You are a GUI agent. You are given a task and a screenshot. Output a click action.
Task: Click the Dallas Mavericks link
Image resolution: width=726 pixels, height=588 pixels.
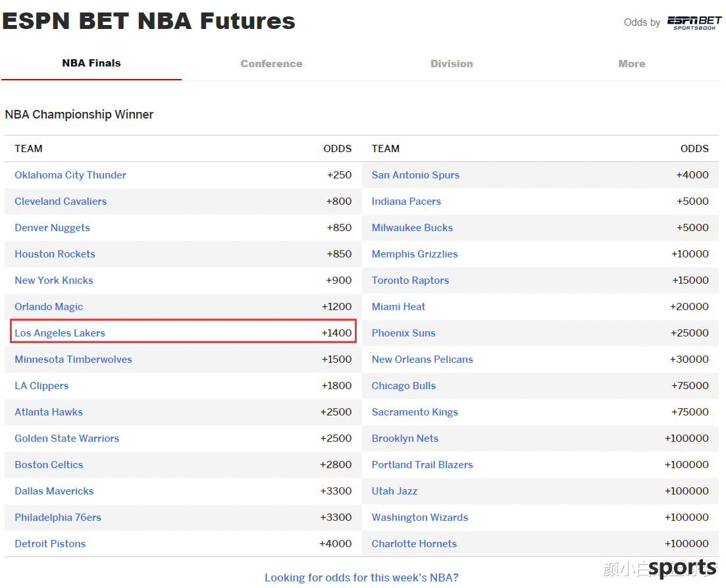[x=54, y=491]
